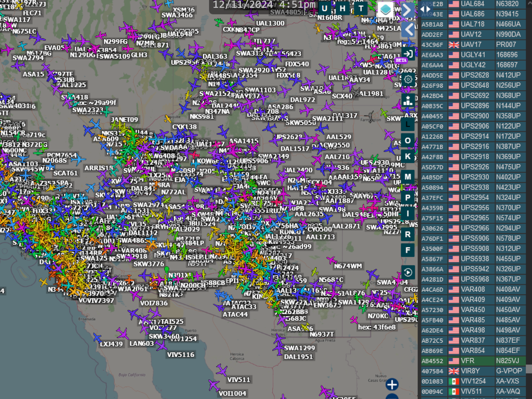
Task: Click the left chevron arrow button
Action: 409,30
